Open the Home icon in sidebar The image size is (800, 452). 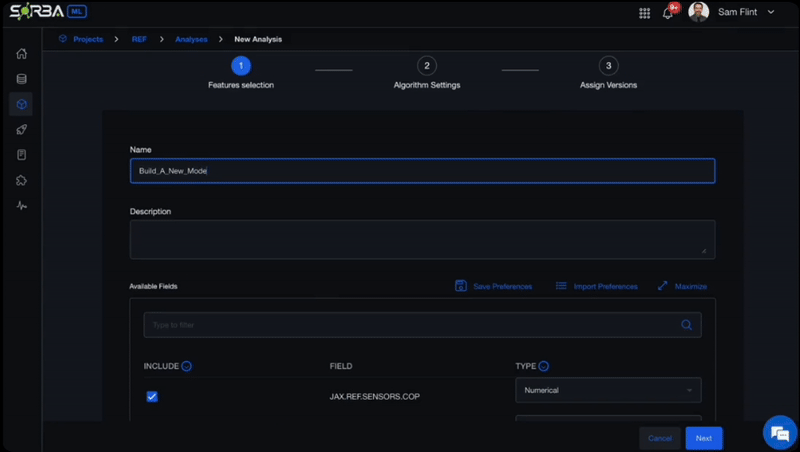coord(21,54)
